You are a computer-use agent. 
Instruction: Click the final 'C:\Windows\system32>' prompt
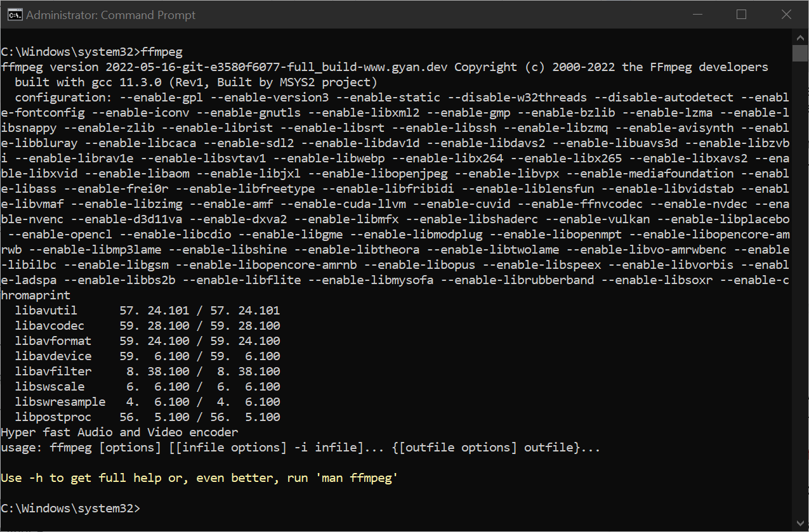coord(71,509)
